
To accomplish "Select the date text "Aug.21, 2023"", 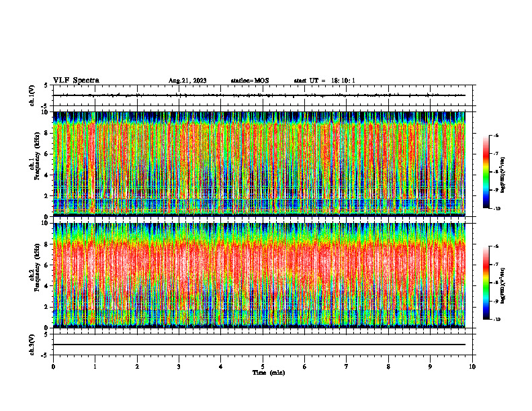I will tap(187, 81).
